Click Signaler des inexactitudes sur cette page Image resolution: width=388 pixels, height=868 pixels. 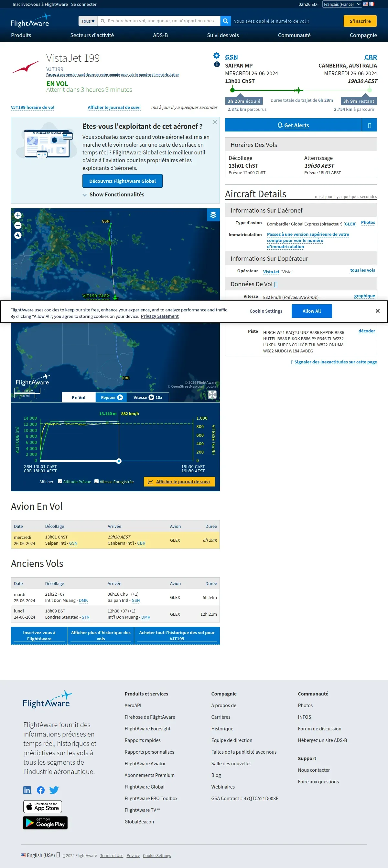click(335, 362)
